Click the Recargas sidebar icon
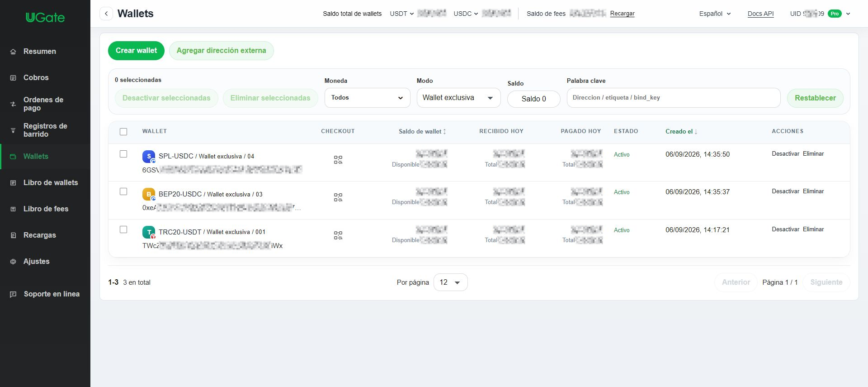The height and width of the screenshot is (387, 868). (x=13, y=235)
